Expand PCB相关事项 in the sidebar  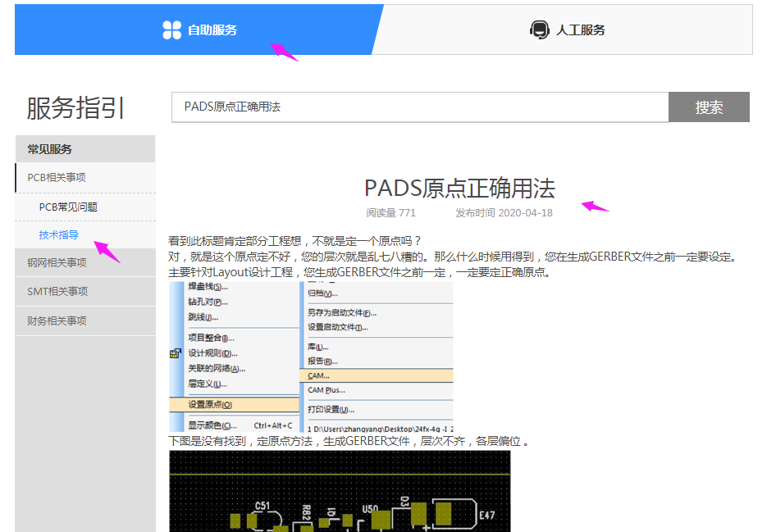pos(57,178)
